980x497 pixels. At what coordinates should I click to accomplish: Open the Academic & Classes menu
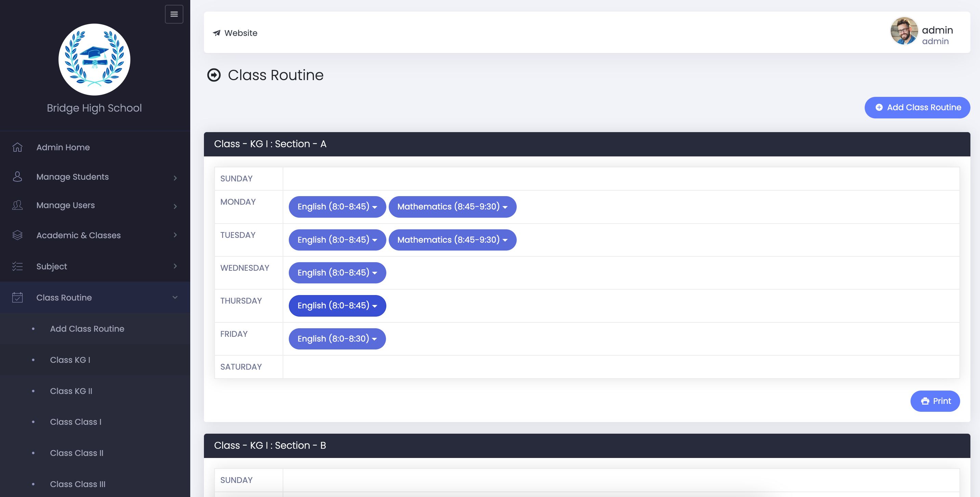95,235
